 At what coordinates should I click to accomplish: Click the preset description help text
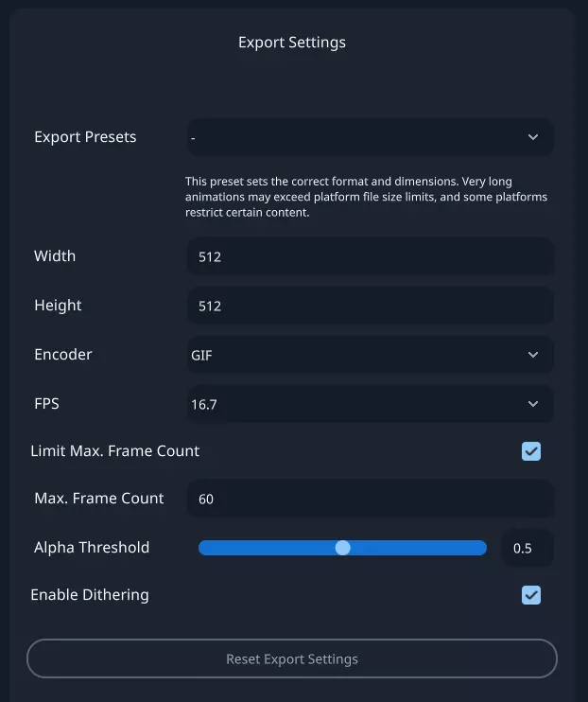pos(366,197)
